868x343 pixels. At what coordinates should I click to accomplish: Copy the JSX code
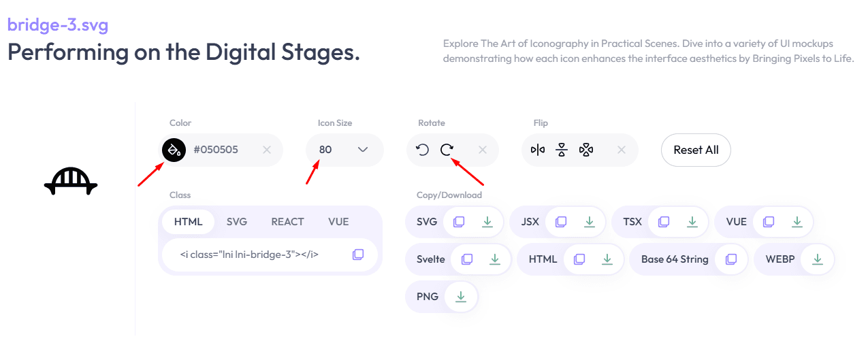pyautogui.click(x=561, y=222)
